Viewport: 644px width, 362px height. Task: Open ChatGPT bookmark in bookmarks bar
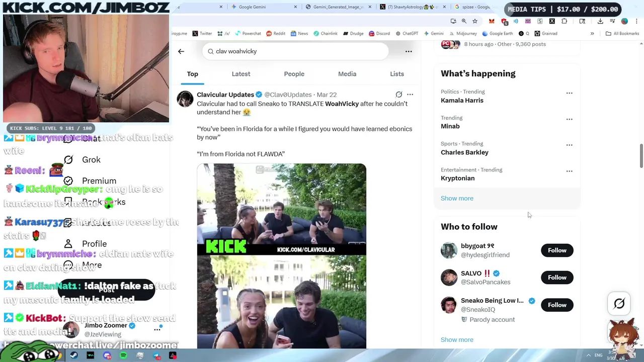tap(407, 33)
